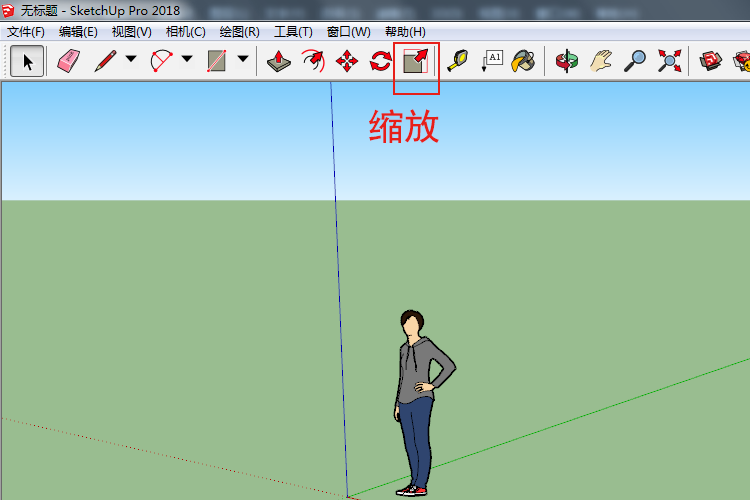
Task: Activate the Push/Pull tool
Action: (x=280, y=61)
